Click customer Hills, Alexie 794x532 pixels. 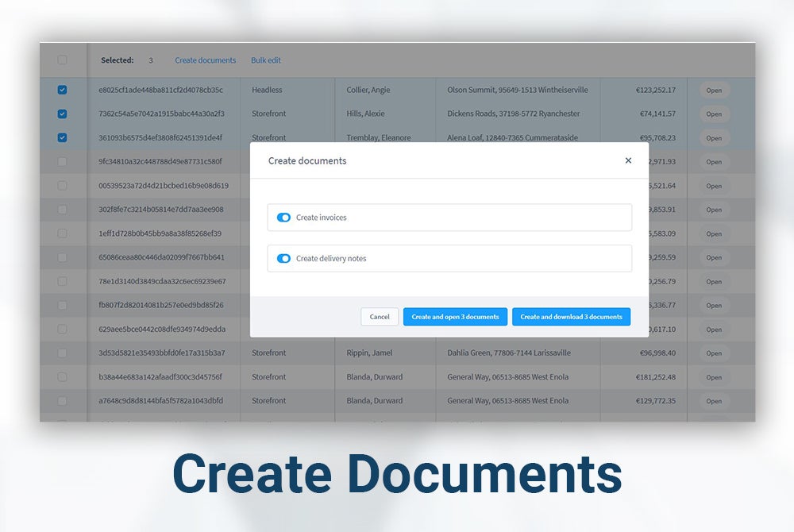coord(365,114)
